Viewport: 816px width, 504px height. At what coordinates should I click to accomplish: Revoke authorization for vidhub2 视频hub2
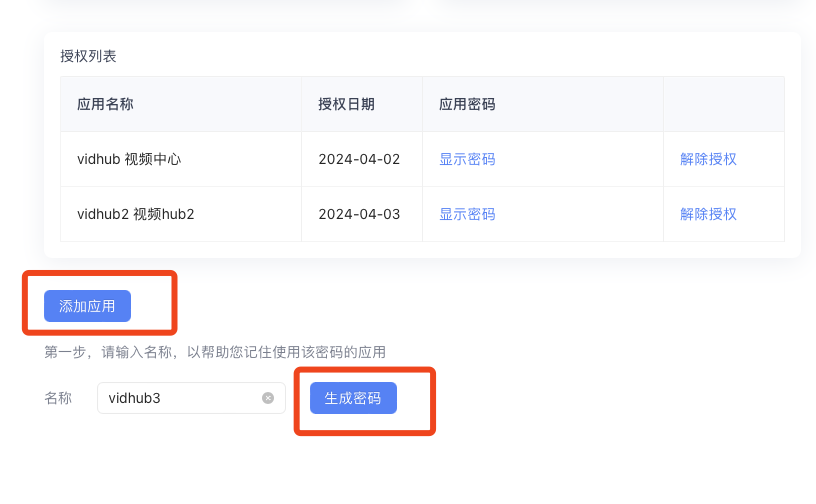708,214
